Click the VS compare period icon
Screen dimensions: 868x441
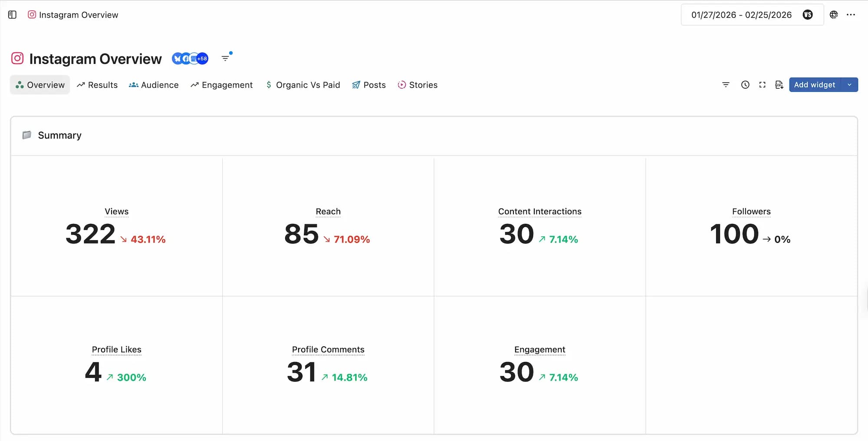pos(807,15)
